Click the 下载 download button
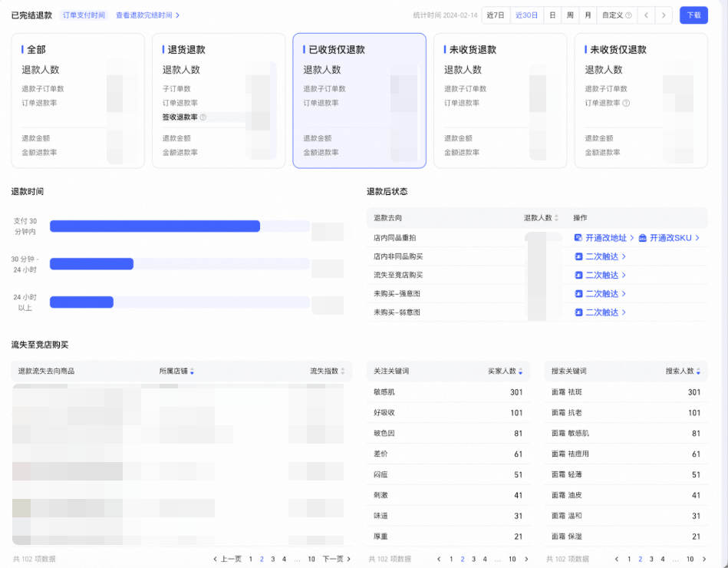Screen dimensions: 728x568 coord(693,15)
